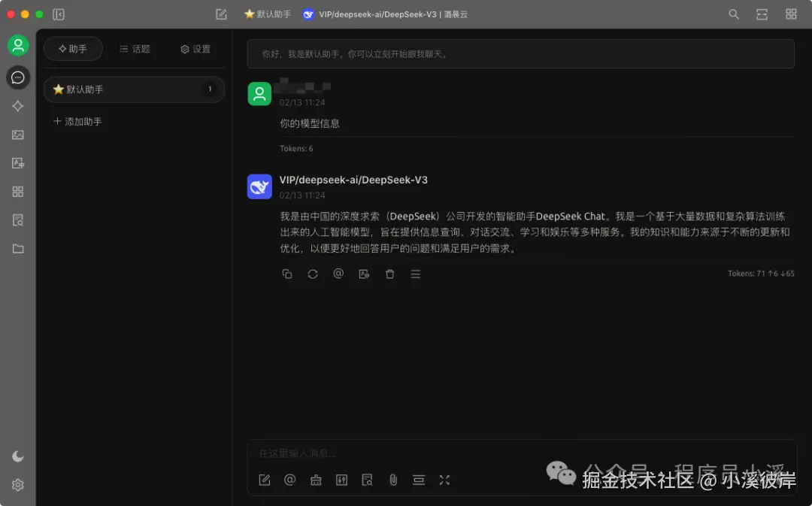812x506 pixels.
Task: Click the new topic icon in the input toolbar
Action: [x=265, y=480]
